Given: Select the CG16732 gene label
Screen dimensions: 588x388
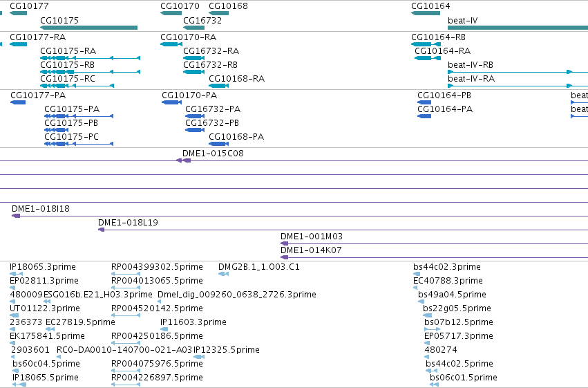Looking at the screenshot, I should (202, 21).
